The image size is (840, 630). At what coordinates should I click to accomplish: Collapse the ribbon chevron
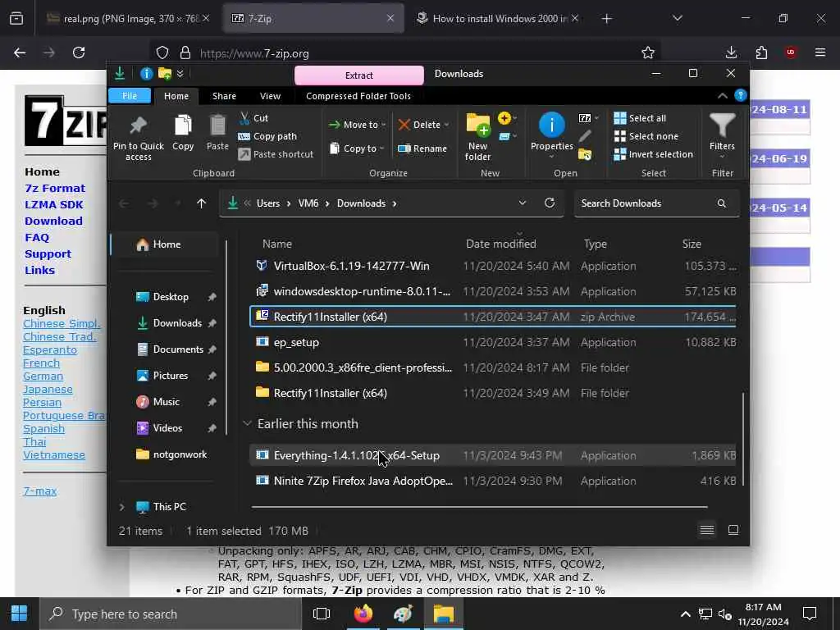click(722, 96)
